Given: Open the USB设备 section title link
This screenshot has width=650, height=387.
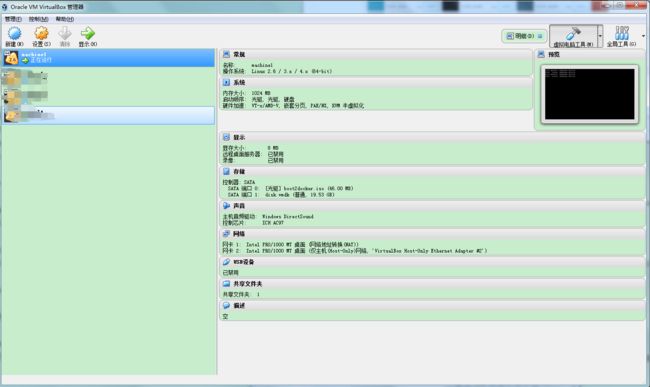Looking at the screenshot, I should [x=244, y=262].
